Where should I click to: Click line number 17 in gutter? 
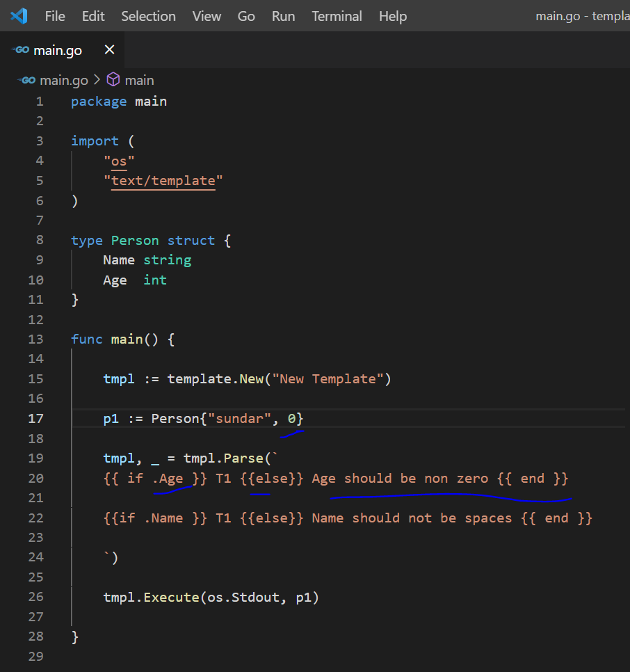click(x=36, y=419)
